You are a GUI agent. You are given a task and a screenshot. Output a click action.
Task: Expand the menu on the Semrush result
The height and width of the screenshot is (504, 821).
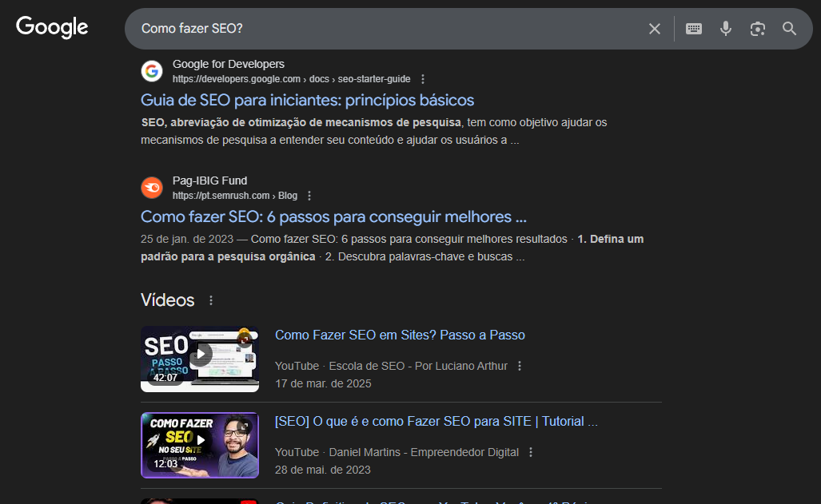(x=309, y=195)
